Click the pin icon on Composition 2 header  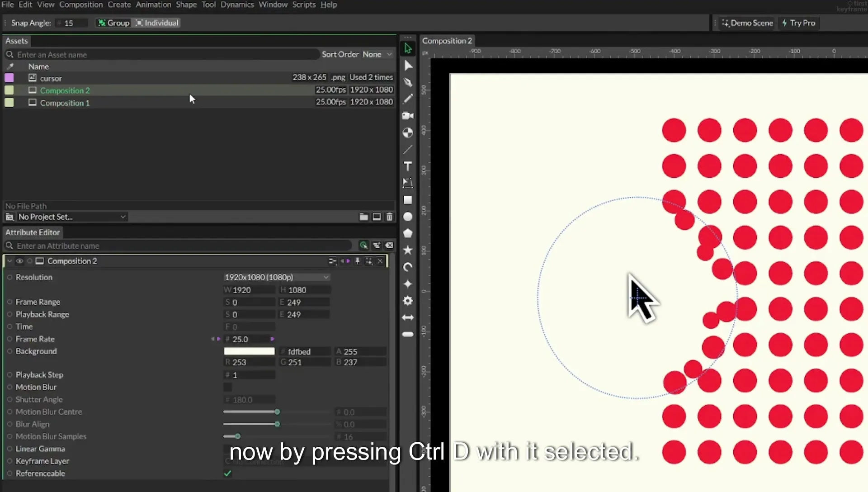coord(358,261)
